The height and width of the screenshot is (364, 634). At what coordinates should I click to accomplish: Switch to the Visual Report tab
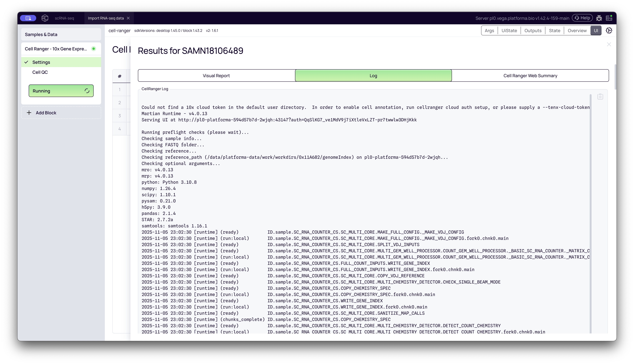click(x=216, y=75)
